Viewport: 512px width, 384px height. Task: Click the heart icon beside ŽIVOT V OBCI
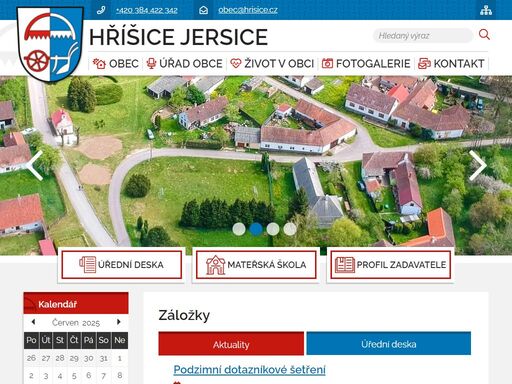click(236, 63)
